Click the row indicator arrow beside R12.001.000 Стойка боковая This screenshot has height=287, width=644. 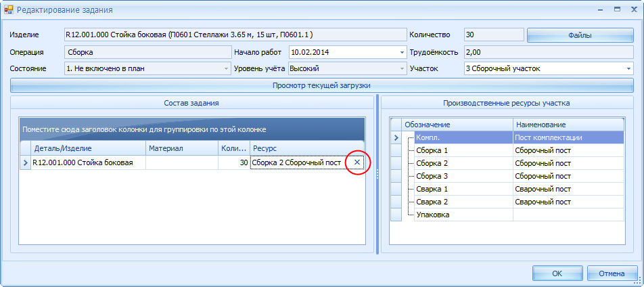pyautogui.click(x=26, y=163)
